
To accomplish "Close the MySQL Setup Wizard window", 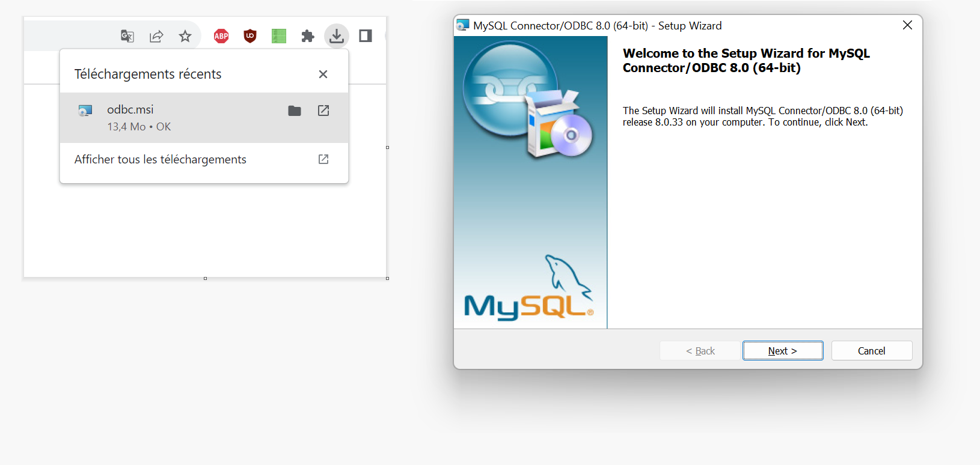I will [x=907, y=25].
